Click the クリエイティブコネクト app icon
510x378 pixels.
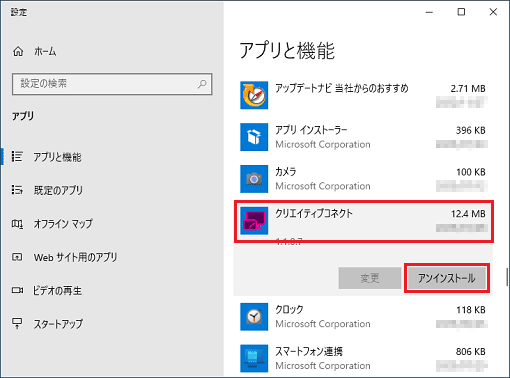pyautogui.click(x=254, y=221)
